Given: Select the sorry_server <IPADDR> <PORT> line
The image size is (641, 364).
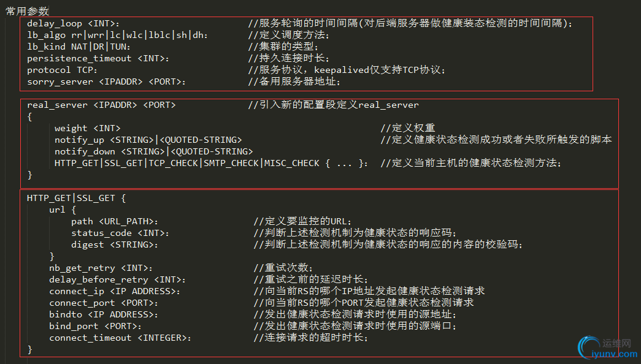Looking at the screenshot, I should tap(106, 82).
